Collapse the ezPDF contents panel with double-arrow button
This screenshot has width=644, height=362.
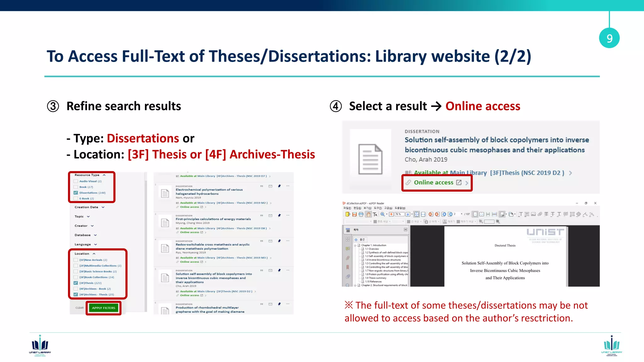point(406,229)
